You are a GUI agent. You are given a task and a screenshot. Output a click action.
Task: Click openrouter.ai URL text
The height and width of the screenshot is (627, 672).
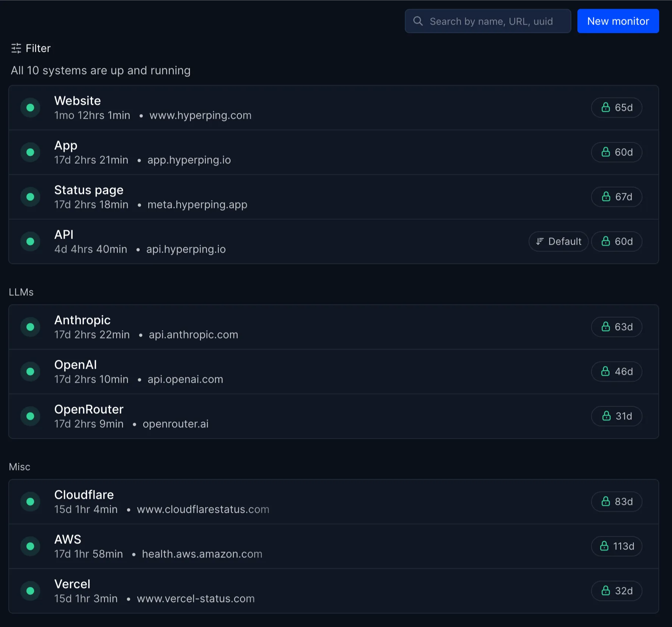pyautogui.click(x=176, y=424)
